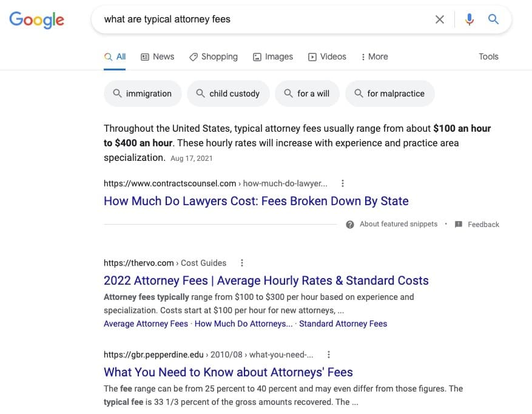This screenshot has width=532, height=414.
Task: Click inside the search text field
Action: click(261, 19)
